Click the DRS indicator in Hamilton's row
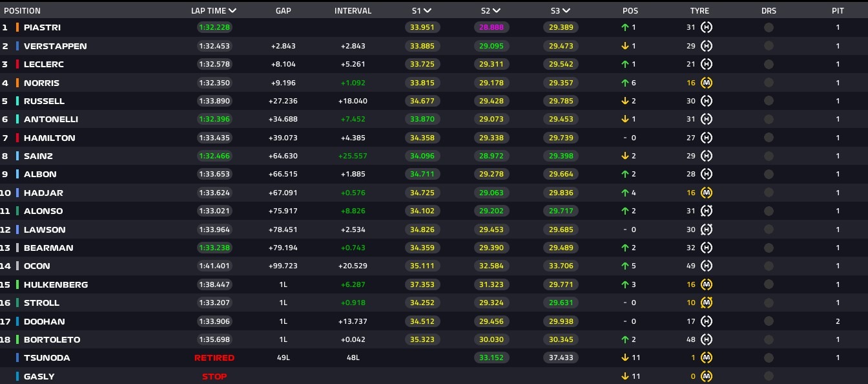 click(769, 138)
